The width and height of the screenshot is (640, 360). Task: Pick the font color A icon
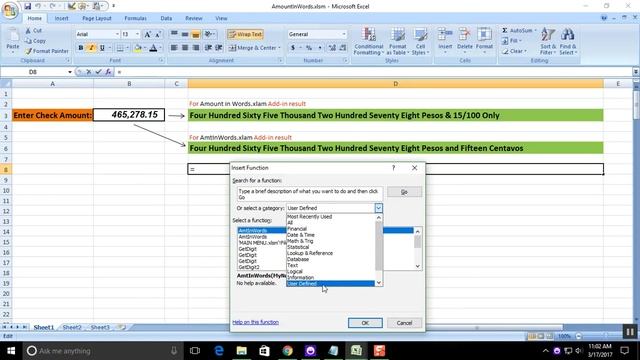tap(153, 48)
